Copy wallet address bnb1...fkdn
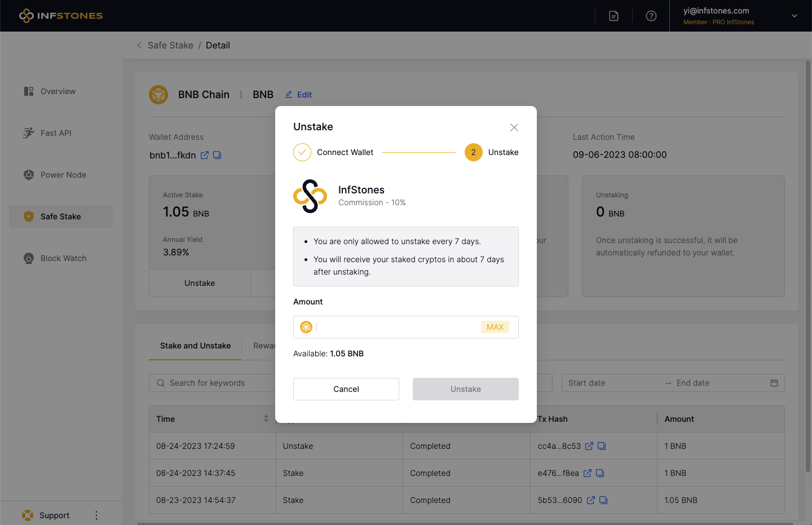 [x=217, y=155]
